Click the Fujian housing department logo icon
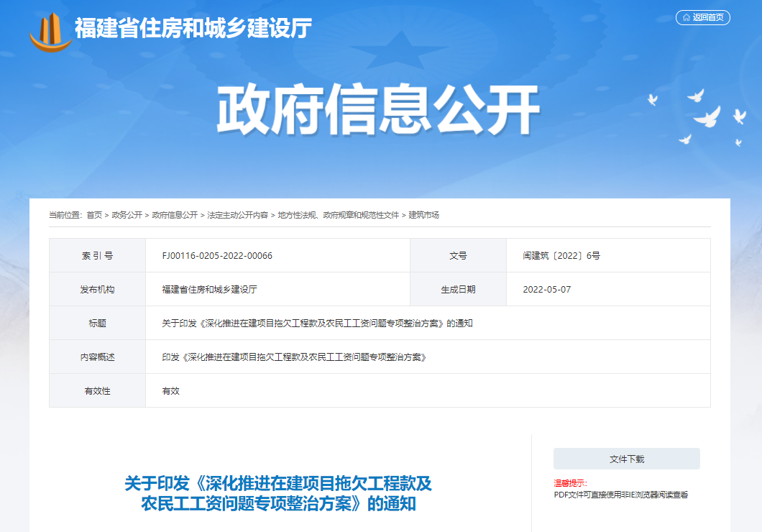The width and height of the screenshot is (762, 532). point(50,30)
